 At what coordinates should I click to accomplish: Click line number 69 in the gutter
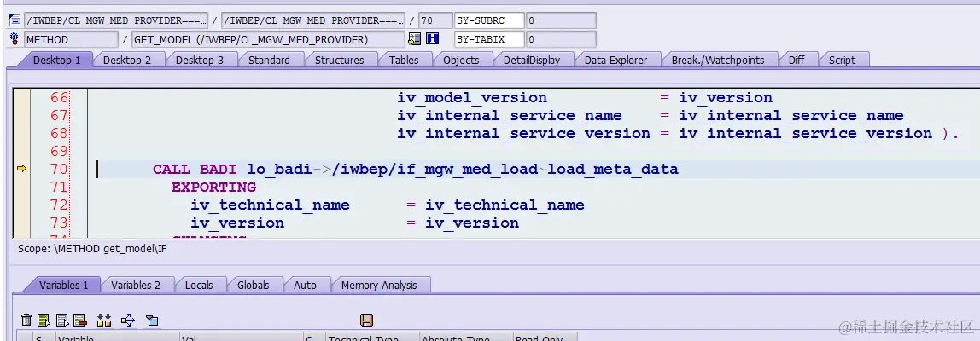59,151
